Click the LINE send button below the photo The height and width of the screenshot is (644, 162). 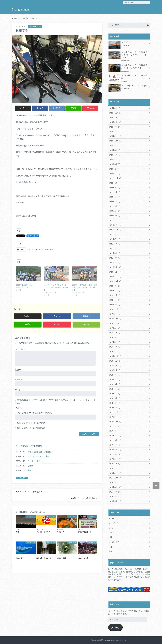click(x=74, y=108)
